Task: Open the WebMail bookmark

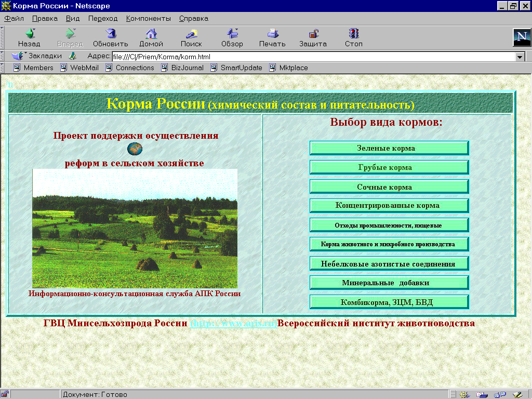Action: (x=79, y=68)
